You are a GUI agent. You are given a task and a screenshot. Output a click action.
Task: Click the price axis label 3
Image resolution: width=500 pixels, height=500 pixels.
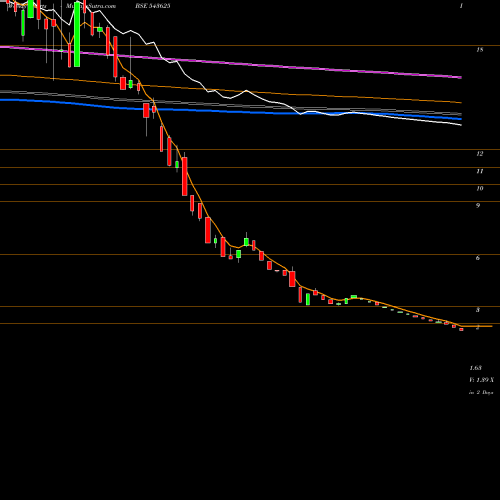point(478,310)
